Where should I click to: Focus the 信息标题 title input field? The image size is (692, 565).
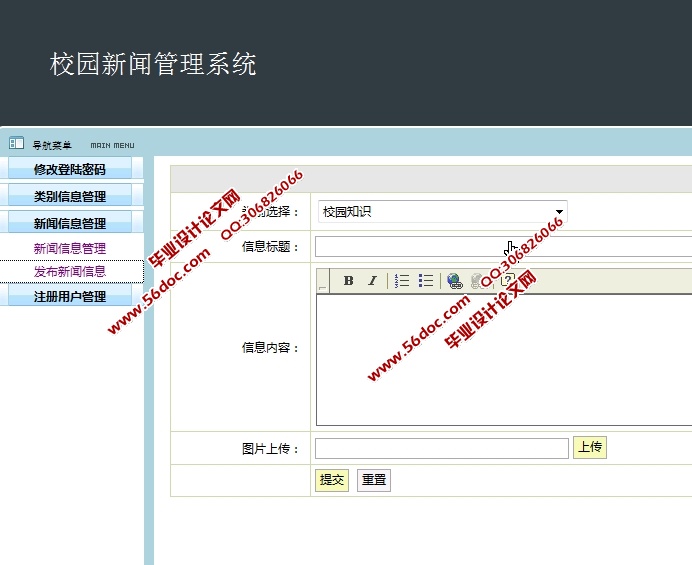pos(502,247)
